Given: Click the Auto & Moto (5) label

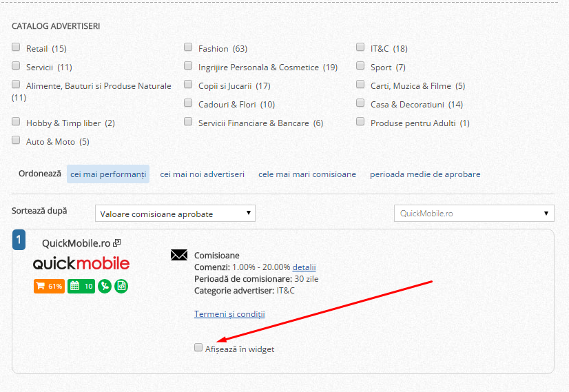Looking at the screenshot, I should click(x=58, y=142).
